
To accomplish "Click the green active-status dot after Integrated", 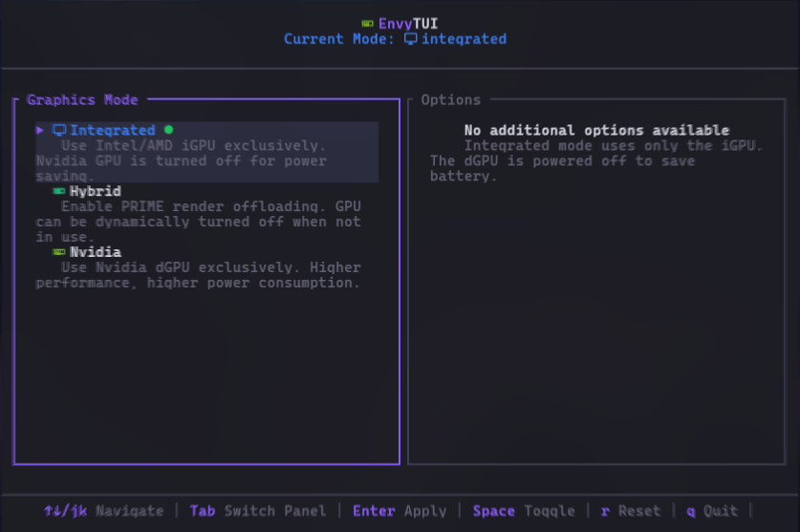I will click(x=168, y=130).
